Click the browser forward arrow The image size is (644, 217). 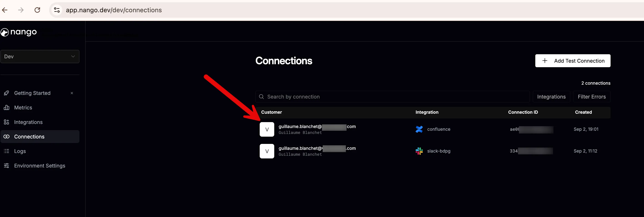tap(21, 10)
